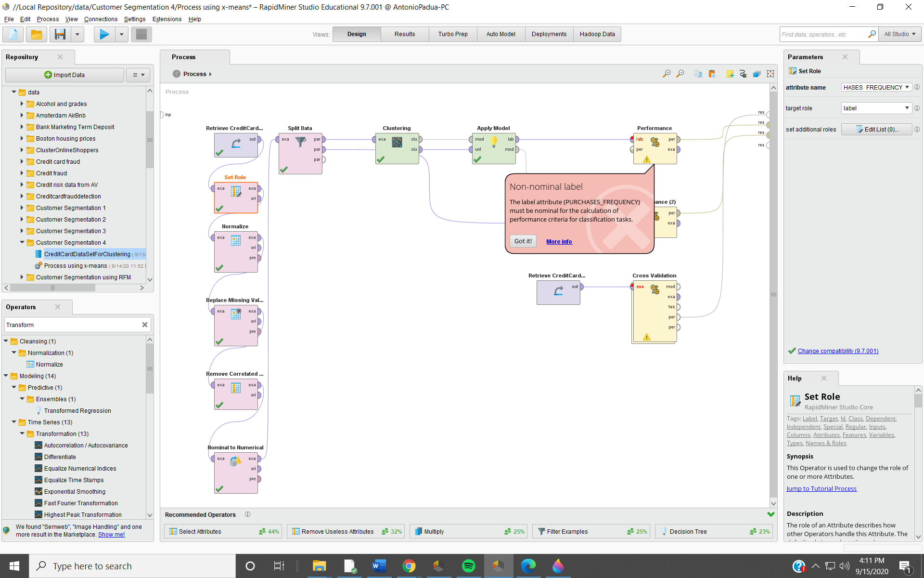Select the Apply Model operator
The height and width of the screenshot is (578, 924).
click(494, 148)
